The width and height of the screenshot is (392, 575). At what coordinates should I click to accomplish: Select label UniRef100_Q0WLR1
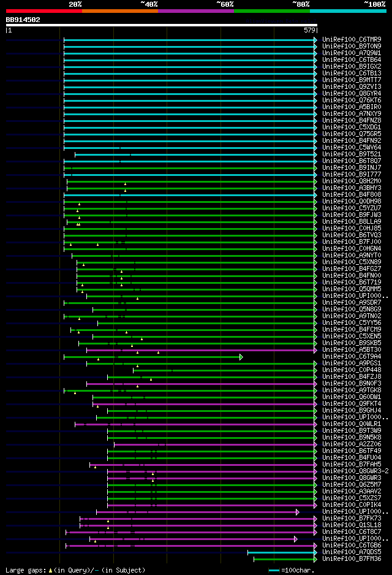tap(352, 424)
